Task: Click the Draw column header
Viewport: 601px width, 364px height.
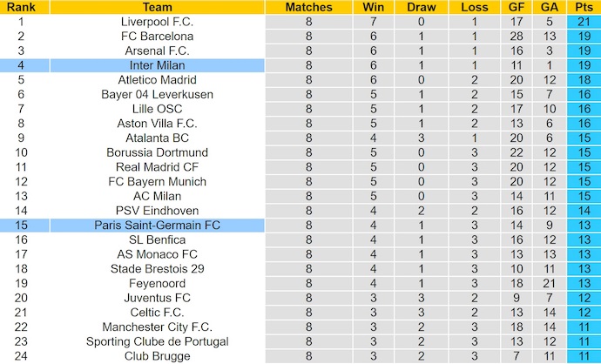Action: pyautogui.click(x=422, y=7)
